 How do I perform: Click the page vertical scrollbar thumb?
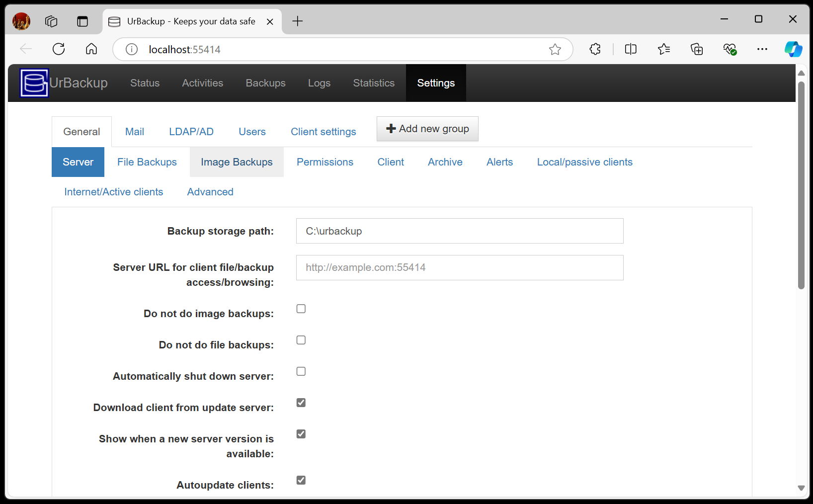(801, 184)
